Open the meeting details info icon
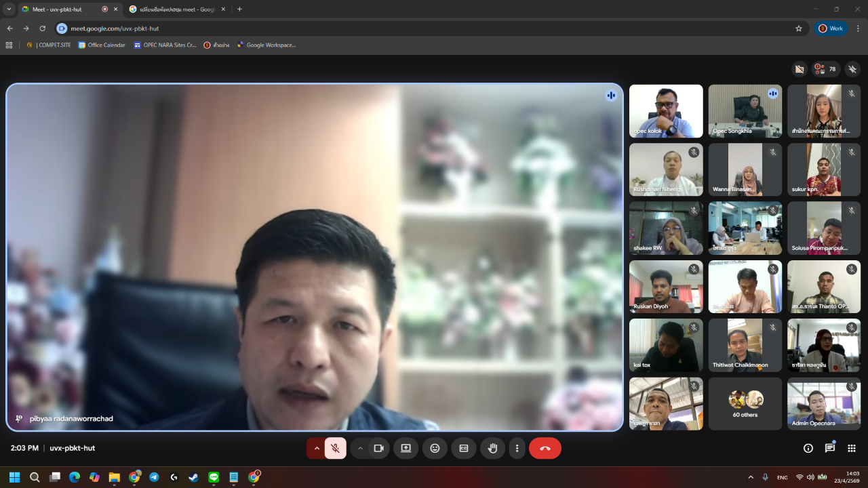The height and width of the screenshot is (488, 868). click(x=808, y=448)
